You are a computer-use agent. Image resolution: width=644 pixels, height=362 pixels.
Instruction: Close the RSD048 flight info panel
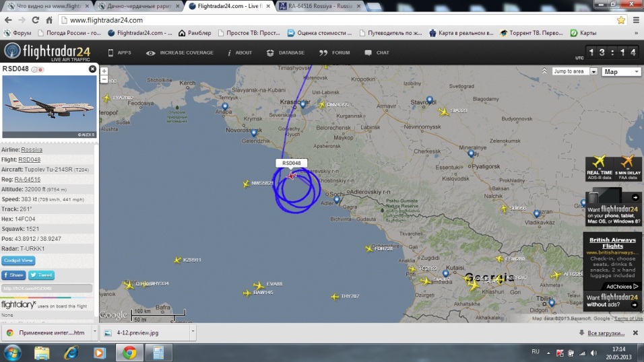click(92, 69)
